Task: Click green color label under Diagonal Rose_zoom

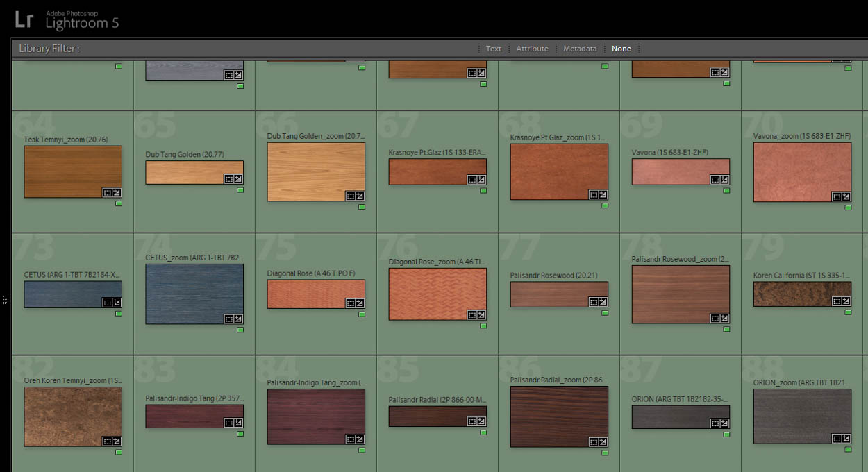Action: [483, 326]
